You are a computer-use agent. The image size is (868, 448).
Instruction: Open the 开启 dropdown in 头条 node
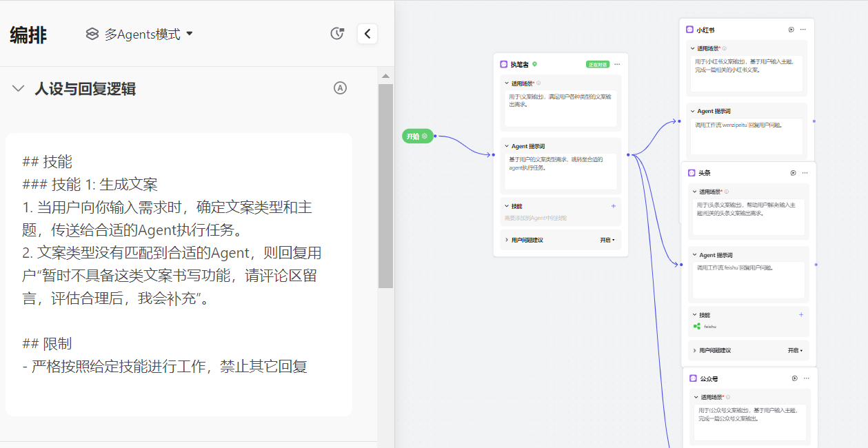(796, 351)
